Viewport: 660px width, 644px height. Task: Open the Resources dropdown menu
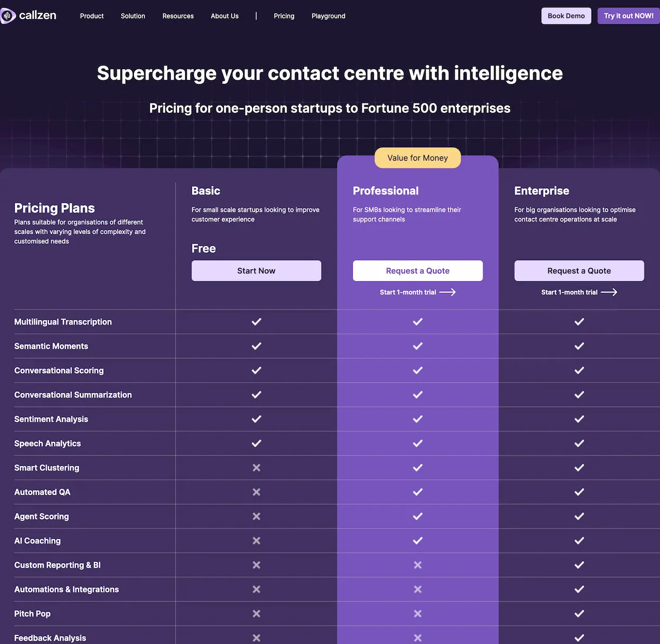(178, 16)
